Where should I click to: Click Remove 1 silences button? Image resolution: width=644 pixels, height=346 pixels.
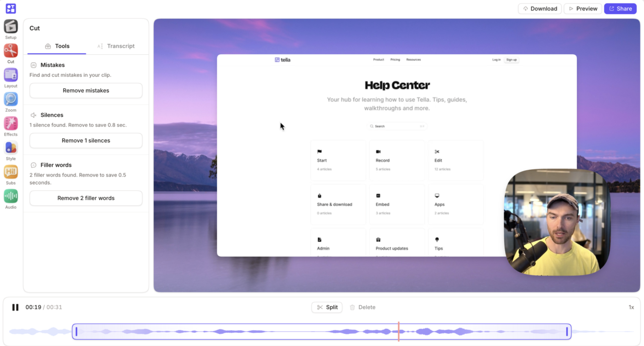(86, 141)
